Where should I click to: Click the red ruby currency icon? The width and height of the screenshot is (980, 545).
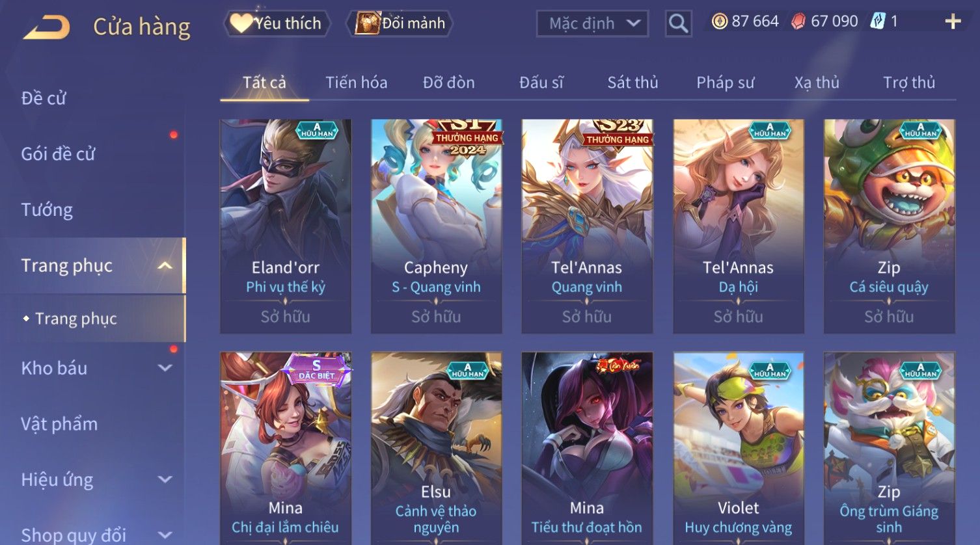pos(798,22)
